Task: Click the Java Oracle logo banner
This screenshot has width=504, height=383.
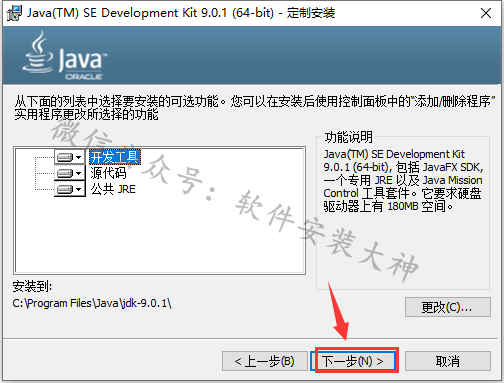Action: click(x=64, y=55)
